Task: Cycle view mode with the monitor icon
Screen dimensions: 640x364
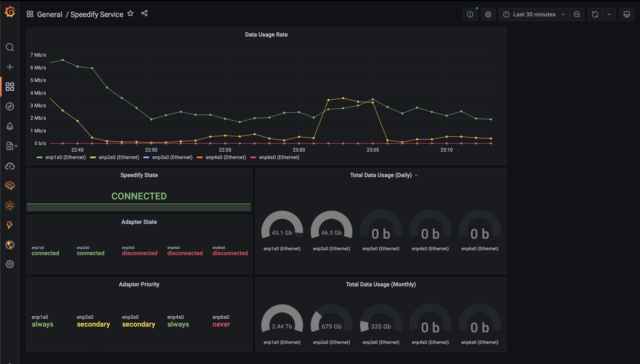Action: 626,15
